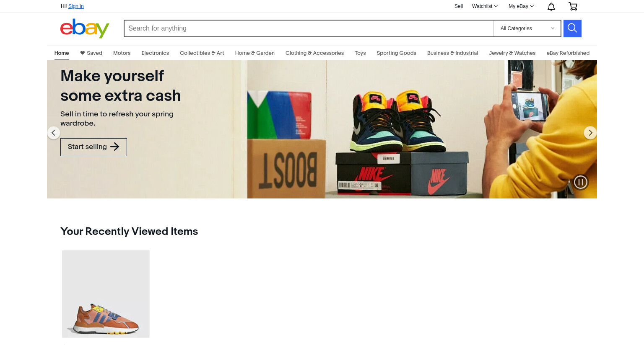Open the Sporting Goods category

pos(396,53)
